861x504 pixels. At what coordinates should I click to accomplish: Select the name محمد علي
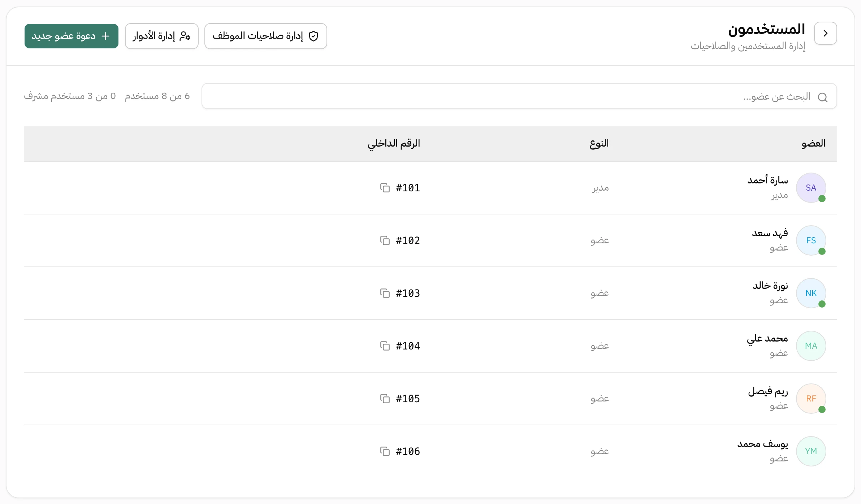(767, 339)
